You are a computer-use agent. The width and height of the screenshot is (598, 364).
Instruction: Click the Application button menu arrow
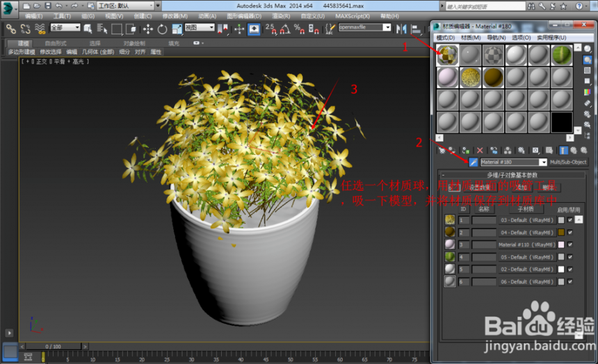(15, 8)
